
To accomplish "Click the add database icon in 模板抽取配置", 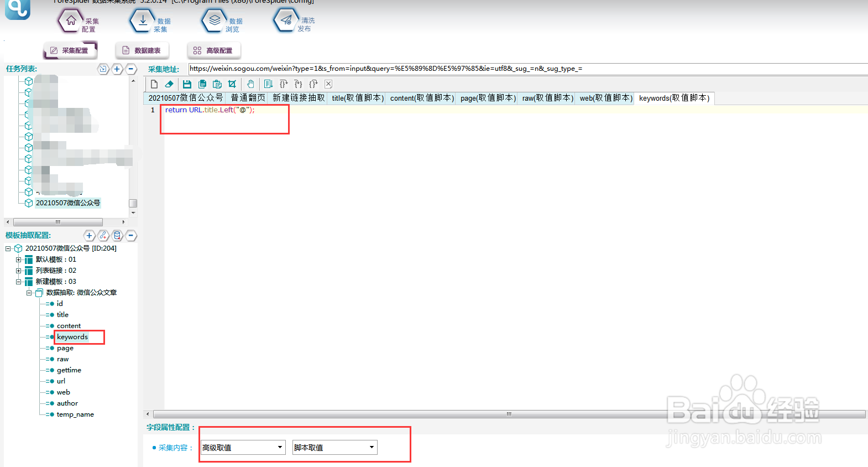I will point(117,236).
